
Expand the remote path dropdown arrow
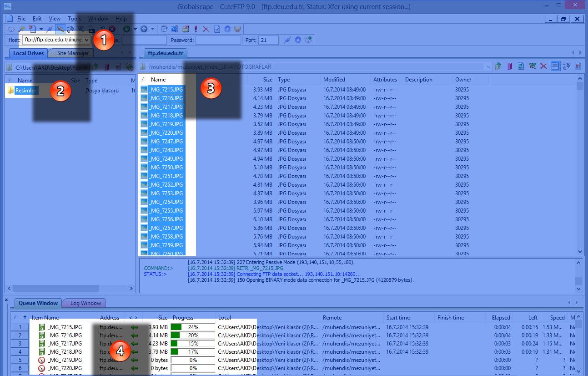click(x=489, y=66)
